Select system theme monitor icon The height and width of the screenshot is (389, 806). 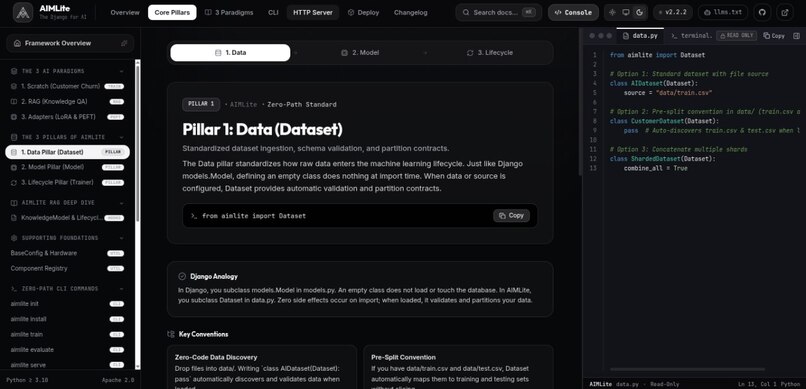(626, 12)
